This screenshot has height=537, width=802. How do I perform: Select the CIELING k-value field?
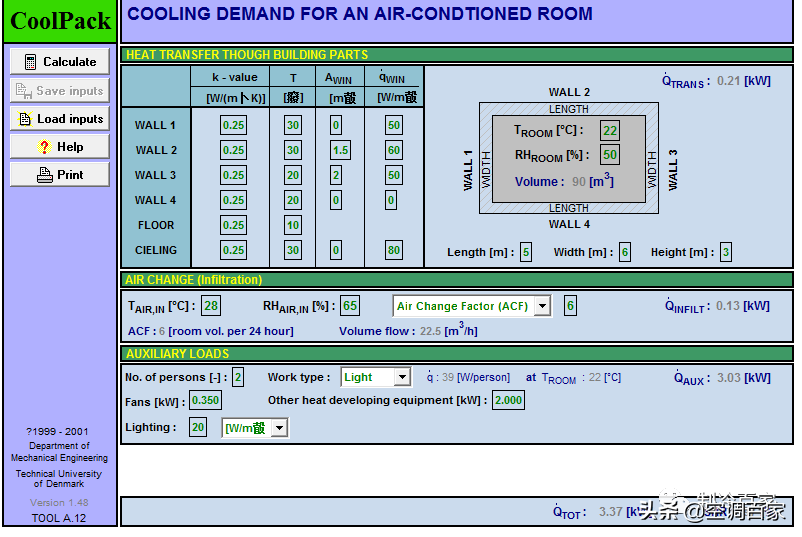tap(233, 250)
